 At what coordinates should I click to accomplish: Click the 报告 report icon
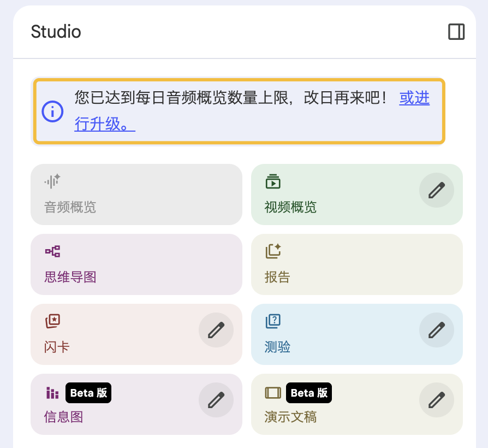(x=273, y=251)
